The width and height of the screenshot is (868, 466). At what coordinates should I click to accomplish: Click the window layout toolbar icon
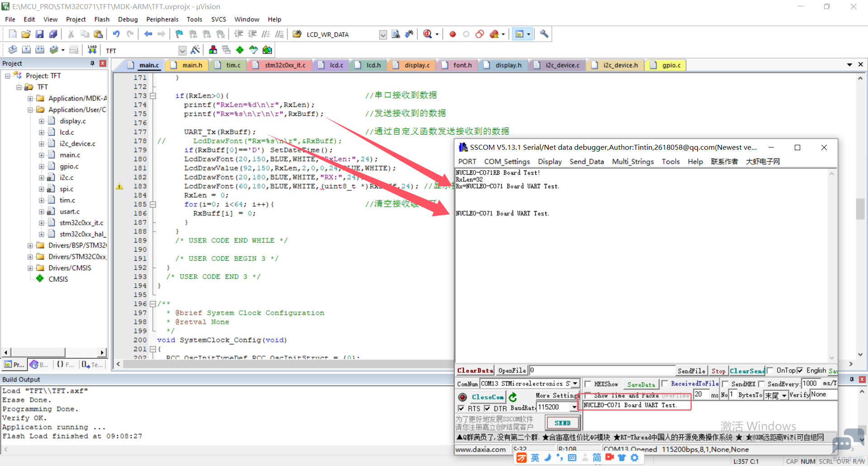click(519, 34)
